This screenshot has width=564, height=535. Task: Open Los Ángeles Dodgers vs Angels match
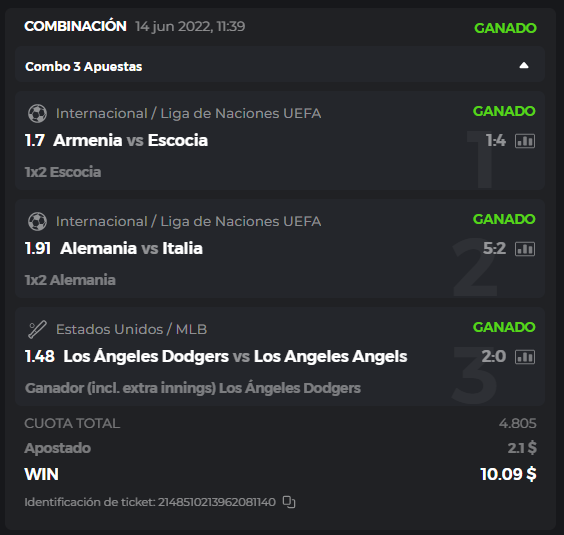point(235,356)
